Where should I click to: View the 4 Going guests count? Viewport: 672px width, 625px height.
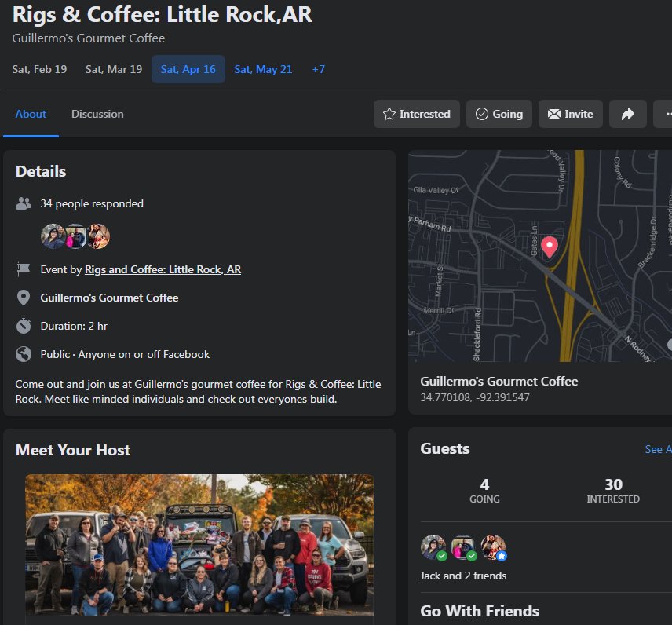(x=484, y=491)
